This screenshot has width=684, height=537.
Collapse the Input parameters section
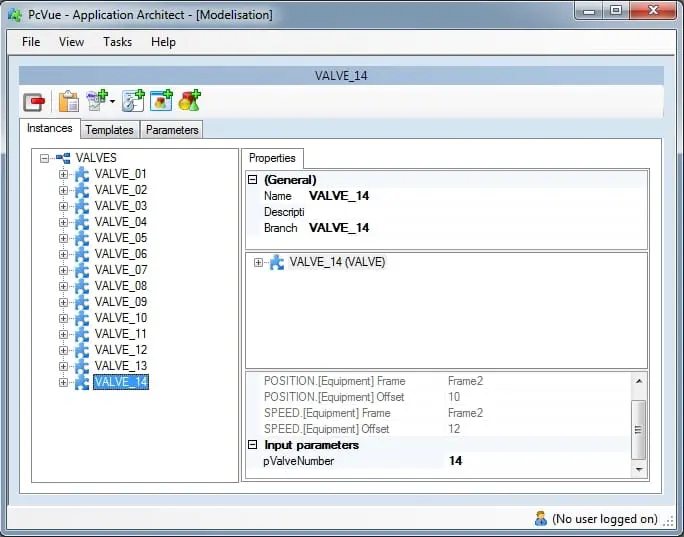point(252,445)
